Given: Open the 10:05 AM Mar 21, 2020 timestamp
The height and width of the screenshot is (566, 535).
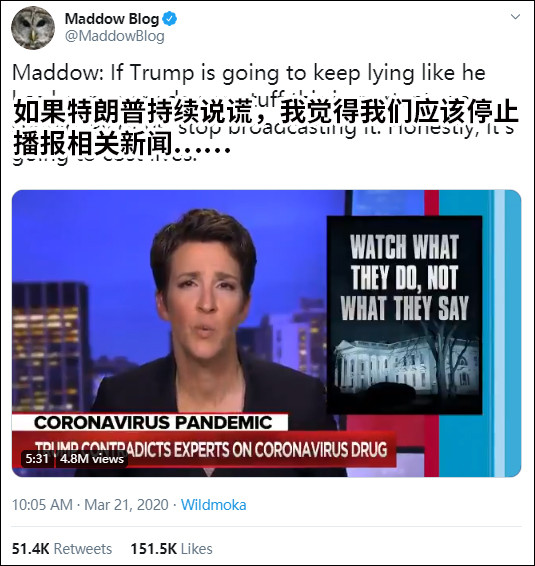Looking at the screenshot, I should (90, 505).
